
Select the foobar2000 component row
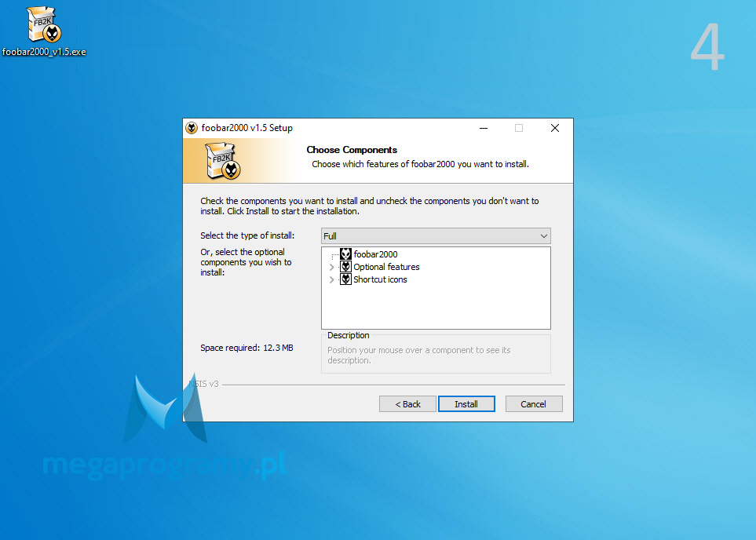(x=375, y=254)
